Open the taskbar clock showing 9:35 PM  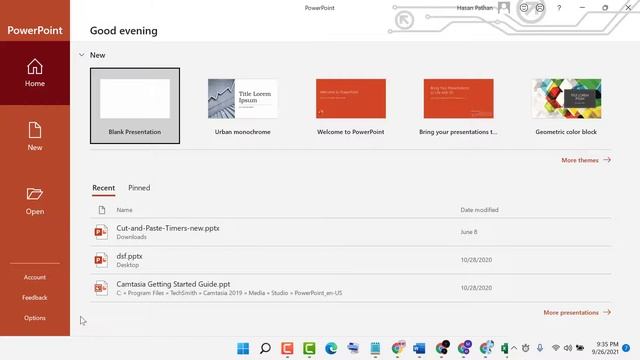coord(605,348)
